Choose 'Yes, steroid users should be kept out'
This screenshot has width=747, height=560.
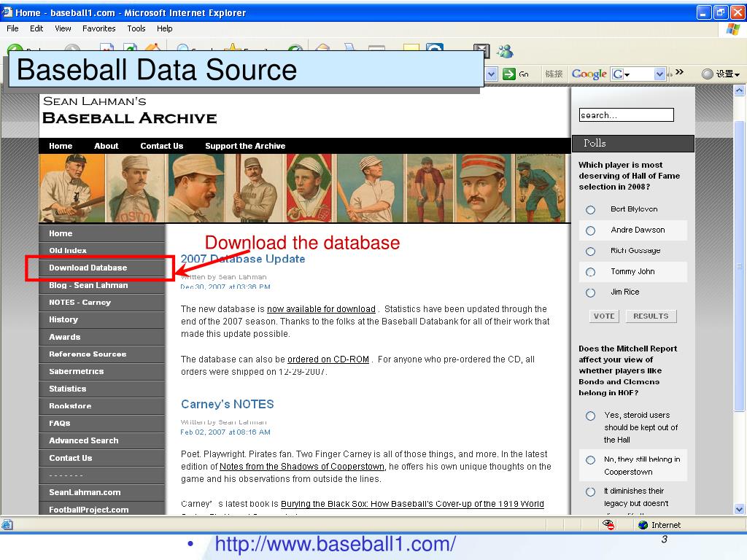(x=590, y=416)
